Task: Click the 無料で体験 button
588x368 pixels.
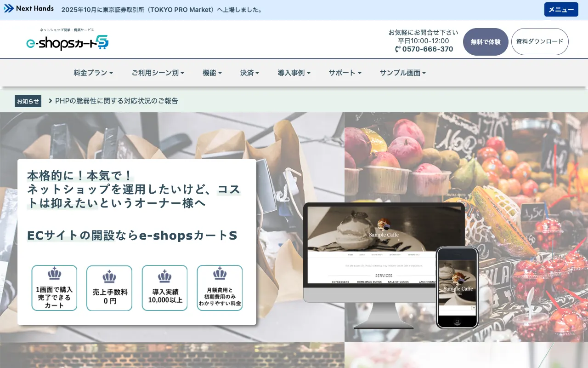Action: 486,42
